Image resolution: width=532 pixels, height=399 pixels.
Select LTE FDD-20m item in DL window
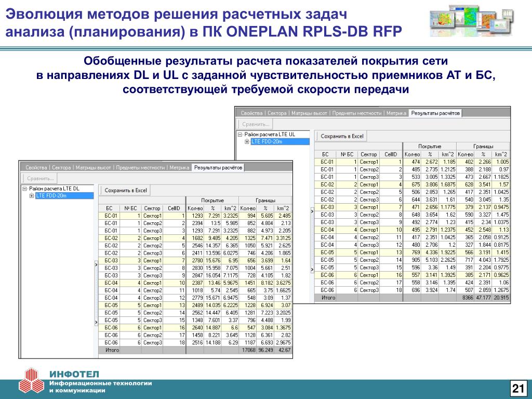point(64,196)
